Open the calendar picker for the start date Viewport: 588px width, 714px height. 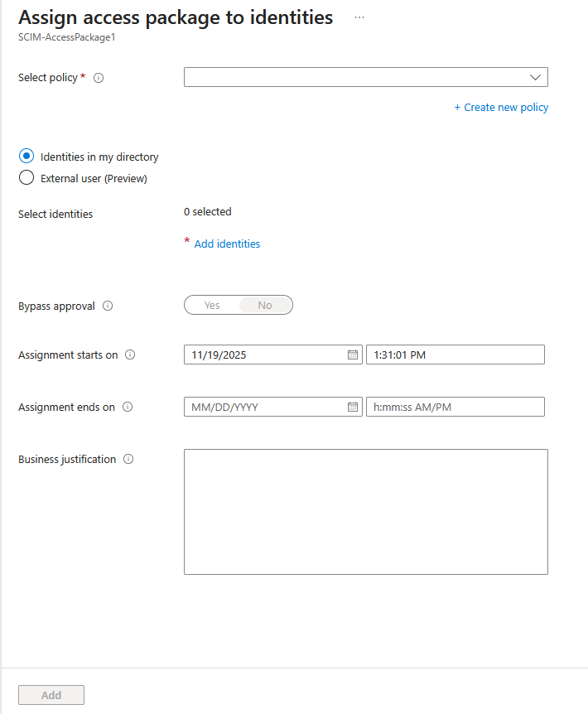tap(353, 354)
